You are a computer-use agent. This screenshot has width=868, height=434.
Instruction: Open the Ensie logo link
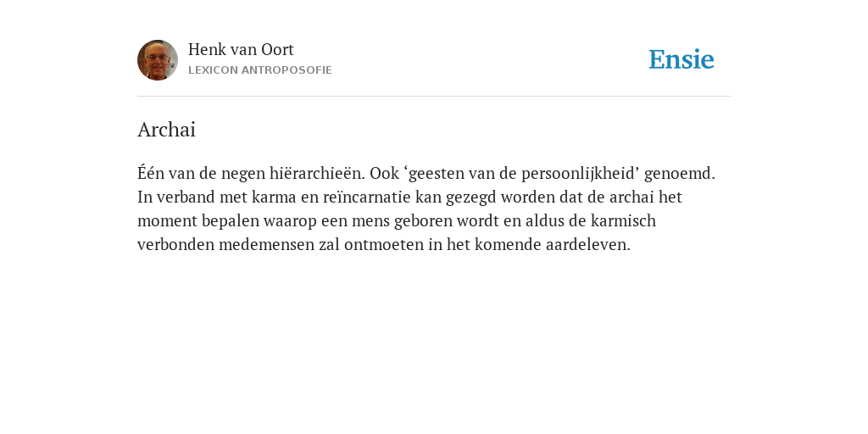(682, 59)
